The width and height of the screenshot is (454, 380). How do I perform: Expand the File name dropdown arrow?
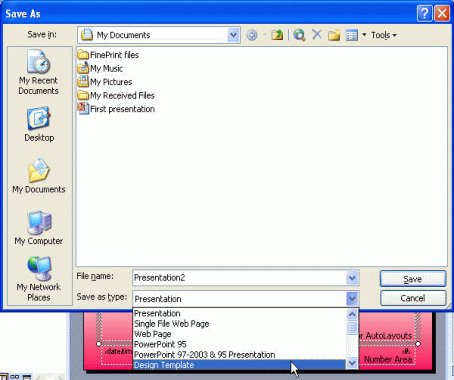[x=352, y=278]
